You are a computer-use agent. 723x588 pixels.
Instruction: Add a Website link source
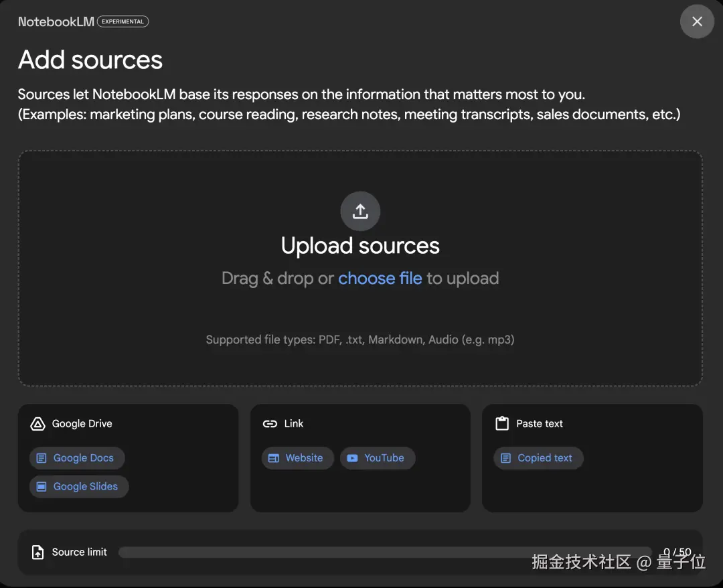(297, 458)
